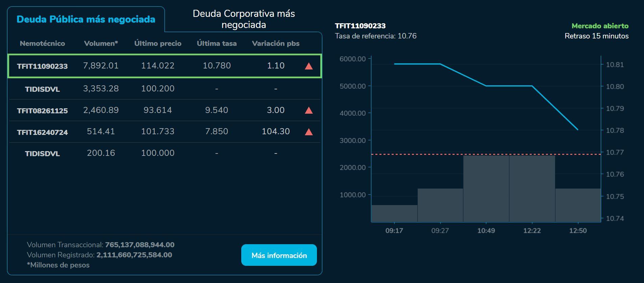Click the variation triangle beside TFIT08261125

pos(308,110)
